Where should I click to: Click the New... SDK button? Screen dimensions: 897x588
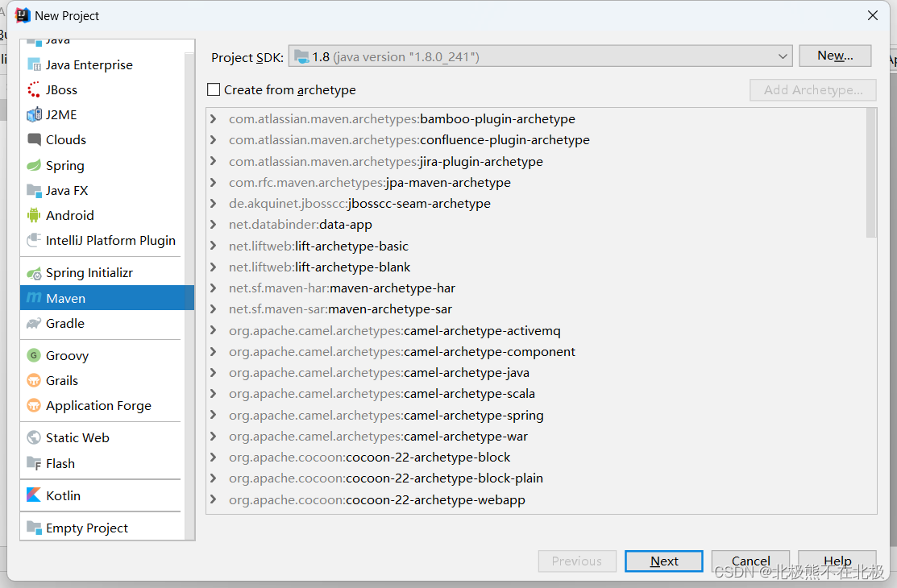[835, 56]
